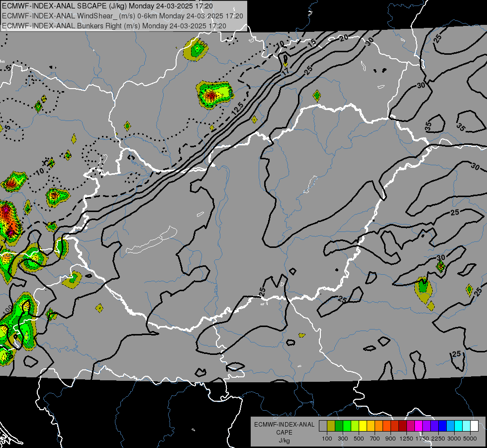This screenshot has width=487, height=448.
Task: Click the J/kg unit label in legend
Action: click(284, 441)
